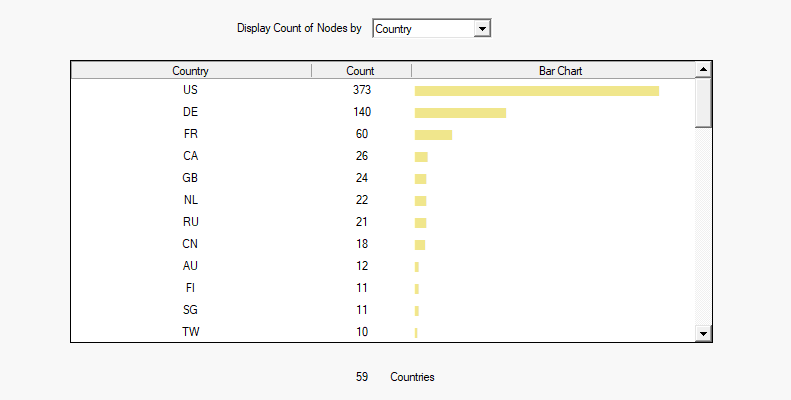Choose the GB row in the table
Image resolution: width=791 pixels, height=400 pixels.
coord(190,178)
